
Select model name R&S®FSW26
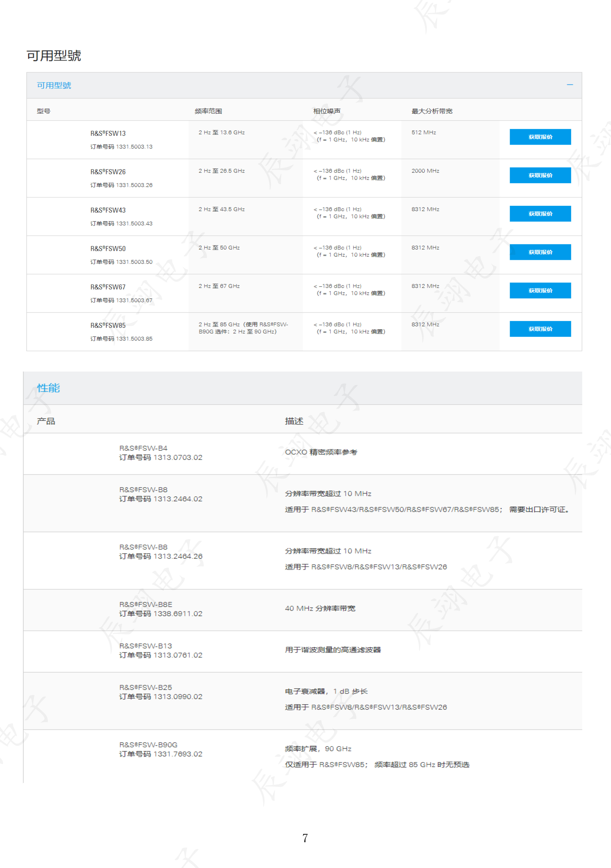pos(108,172)
